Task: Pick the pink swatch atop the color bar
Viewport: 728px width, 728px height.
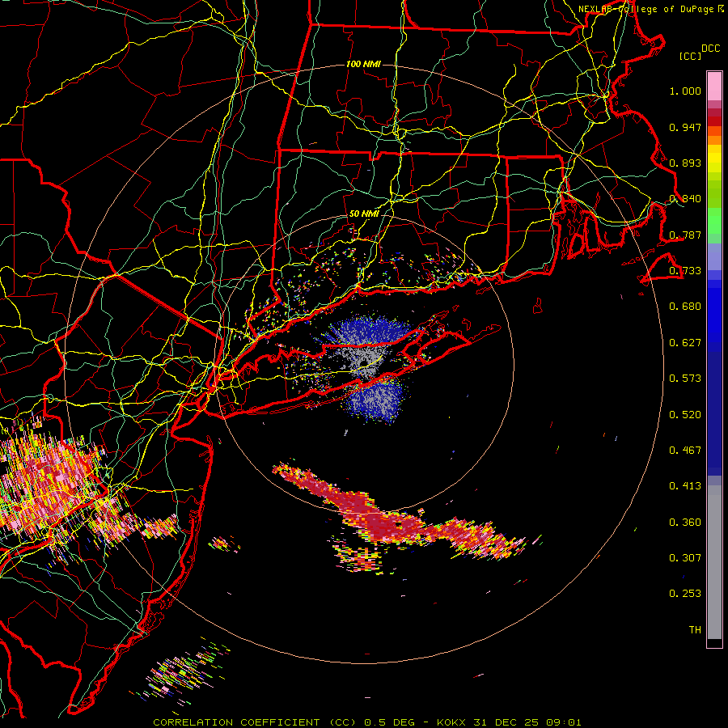Action: 714,86
